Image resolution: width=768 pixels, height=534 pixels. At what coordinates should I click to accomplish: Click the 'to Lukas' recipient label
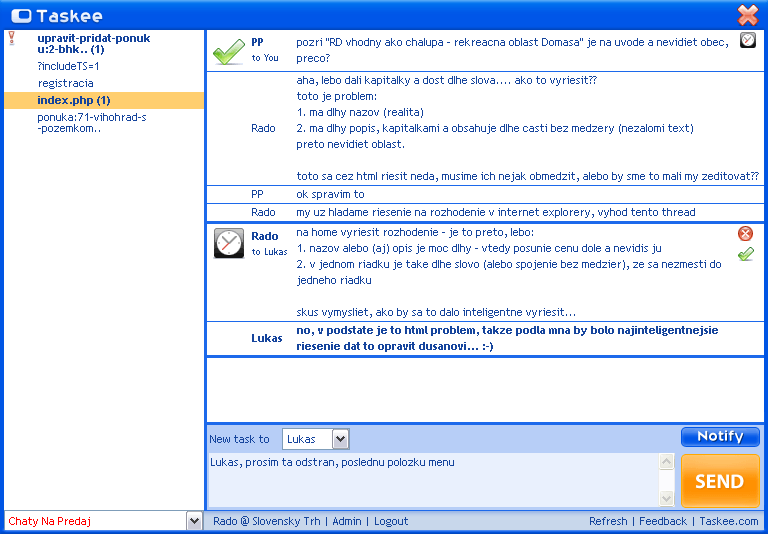(x=269, y=252)
